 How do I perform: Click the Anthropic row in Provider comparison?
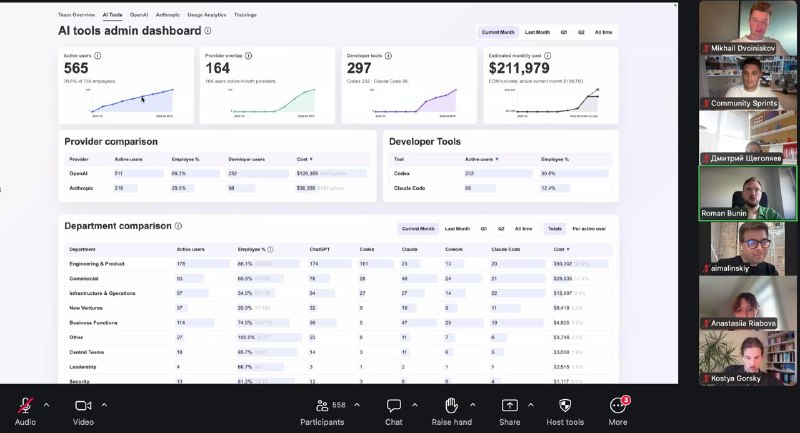click(x=217, y=188)
